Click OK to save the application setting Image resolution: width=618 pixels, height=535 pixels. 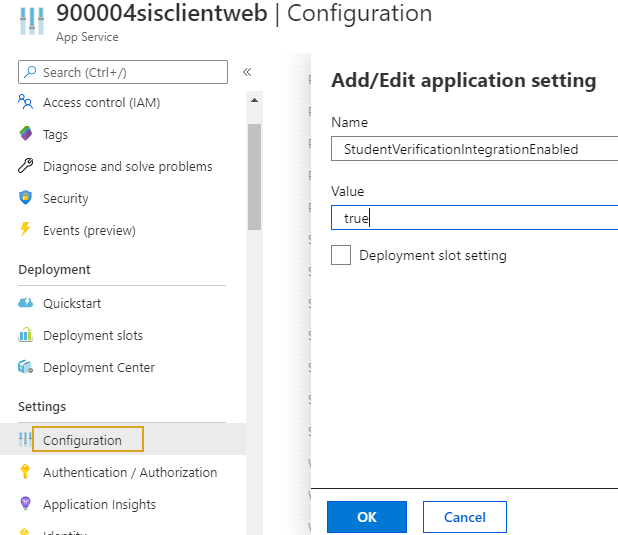[367, 517]
